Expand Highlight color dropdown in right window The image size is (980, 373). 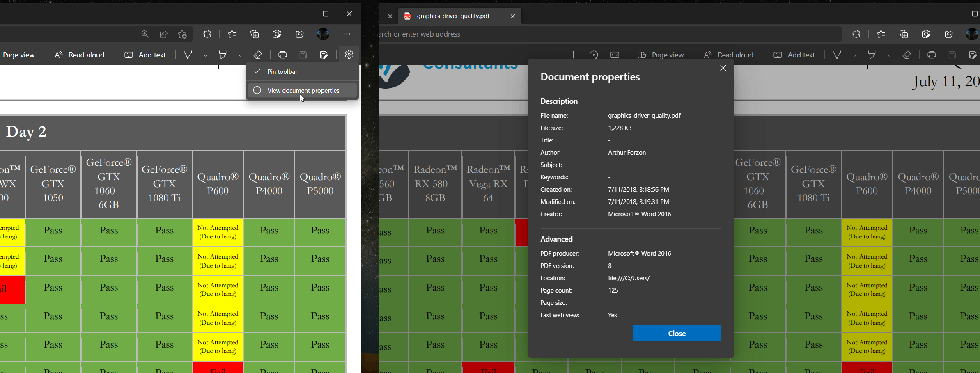pos(889,55)
